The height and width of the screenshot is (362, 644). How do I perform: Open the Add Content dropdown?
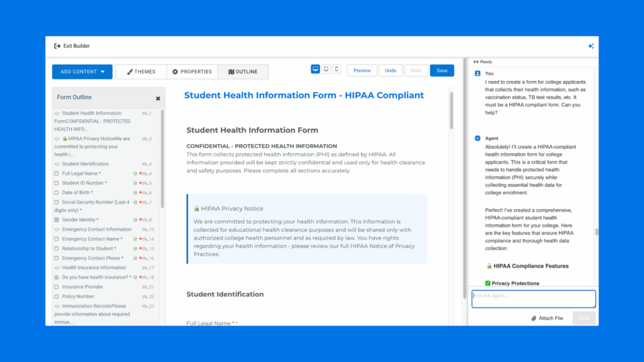coord(82,72)
